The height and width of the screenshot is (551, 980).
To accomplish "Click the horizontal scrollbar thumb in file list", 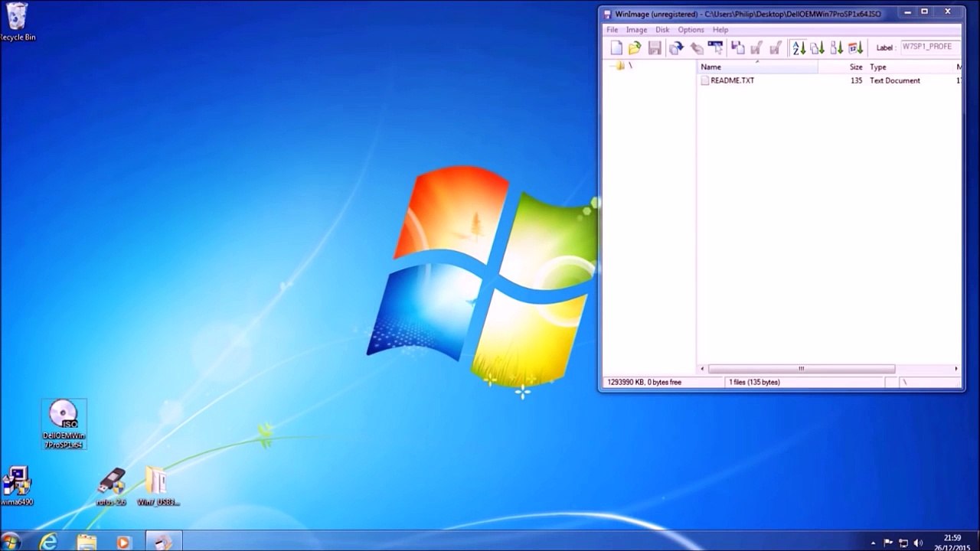I will click(802, 369).
